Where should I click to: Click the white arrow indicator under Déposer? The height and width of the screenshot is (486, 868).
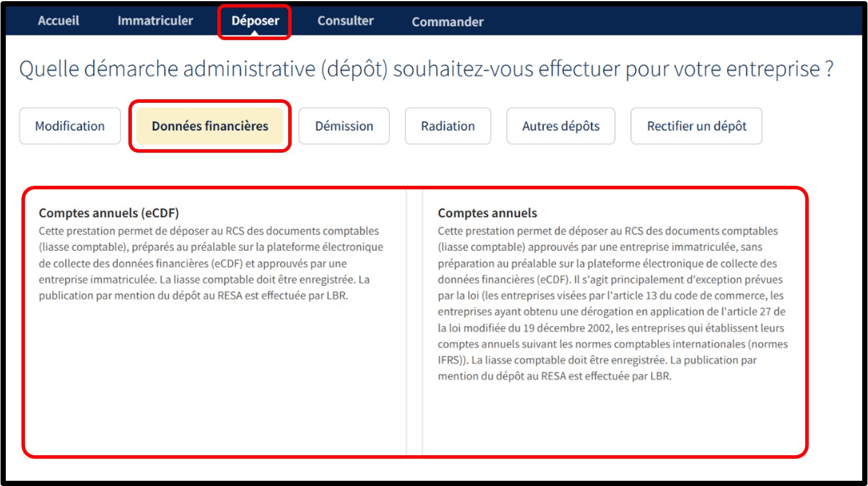pos(254,33)
